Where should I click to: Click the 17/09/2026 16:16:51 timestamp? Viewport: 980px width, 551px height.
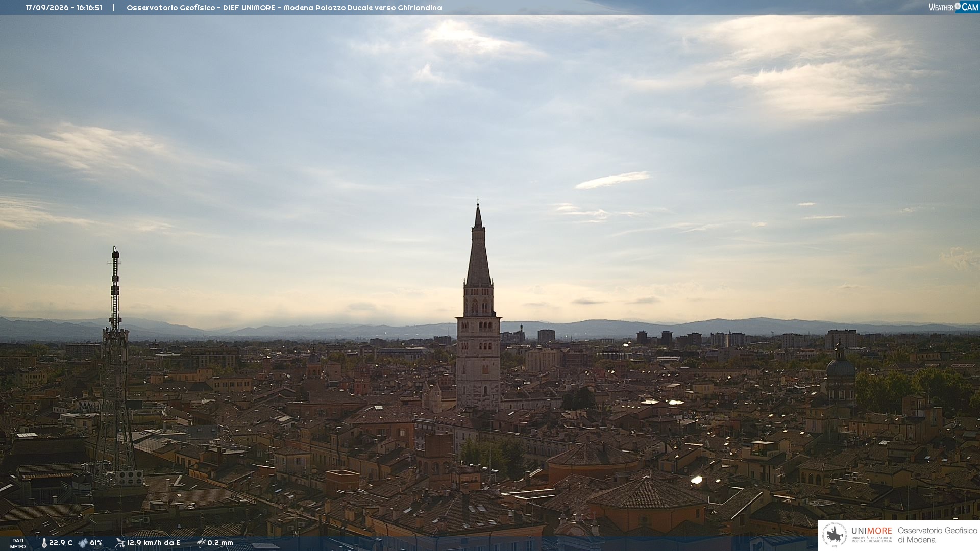pos(64,8)
